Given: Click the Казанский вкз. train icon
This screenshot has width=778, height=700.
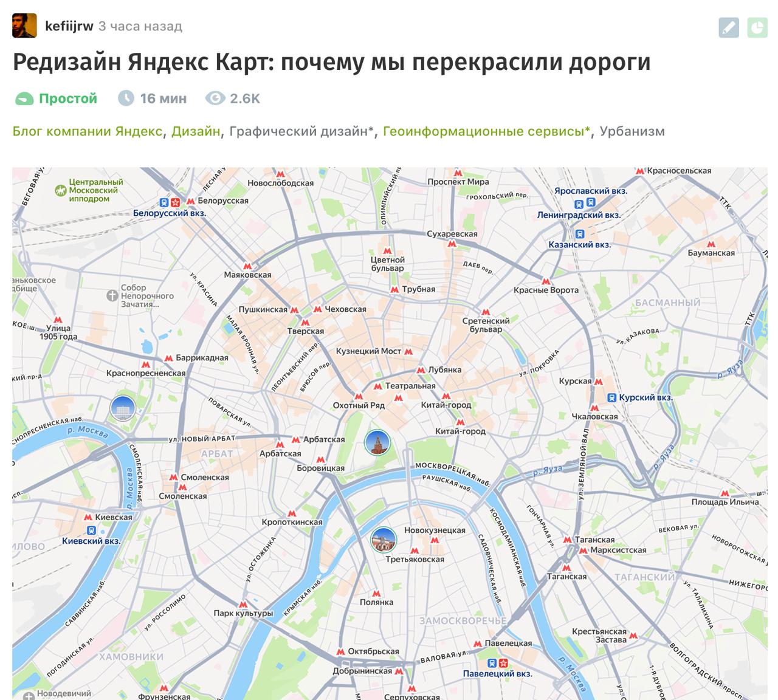Looking at the screenshot, I should [x=580, y=233].
